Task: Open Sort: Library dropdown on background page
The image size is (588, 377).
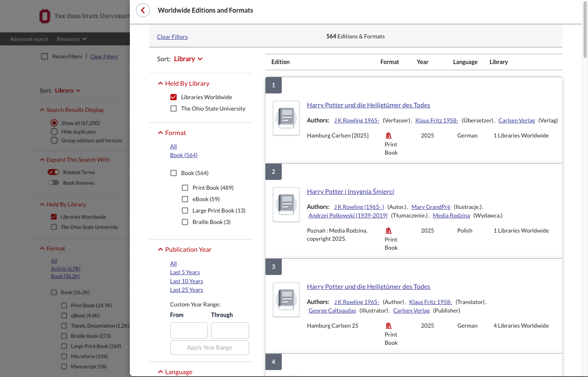Action: (x=67, y=91)
